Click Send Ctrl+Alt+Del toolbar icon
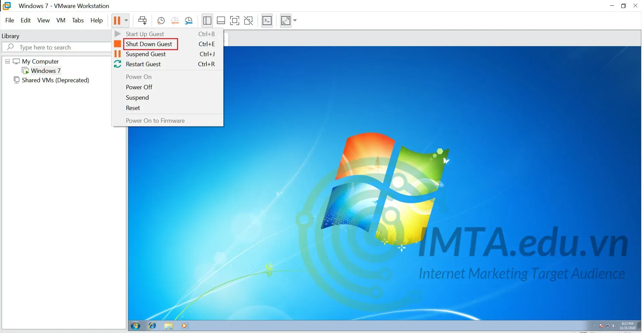The width and height of the screenshot is (644, 333). tap(142, 20)
